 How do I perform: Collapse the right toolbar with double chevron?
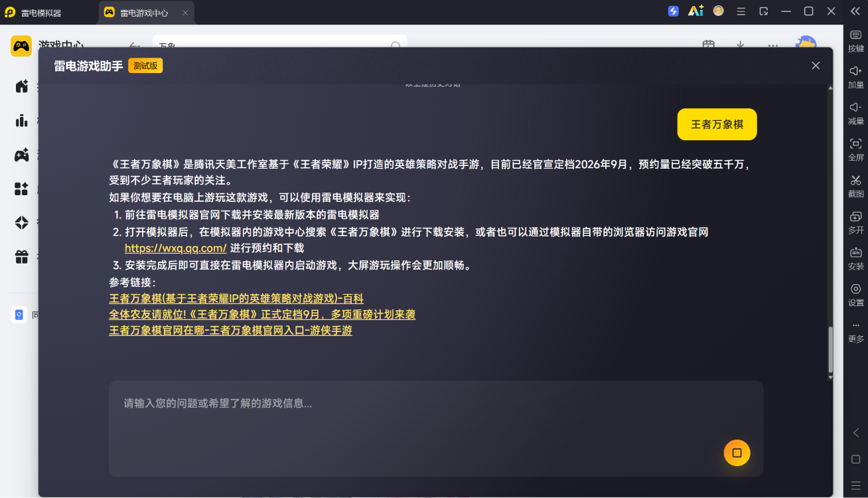pyautogui.click(x=855, y=11)
